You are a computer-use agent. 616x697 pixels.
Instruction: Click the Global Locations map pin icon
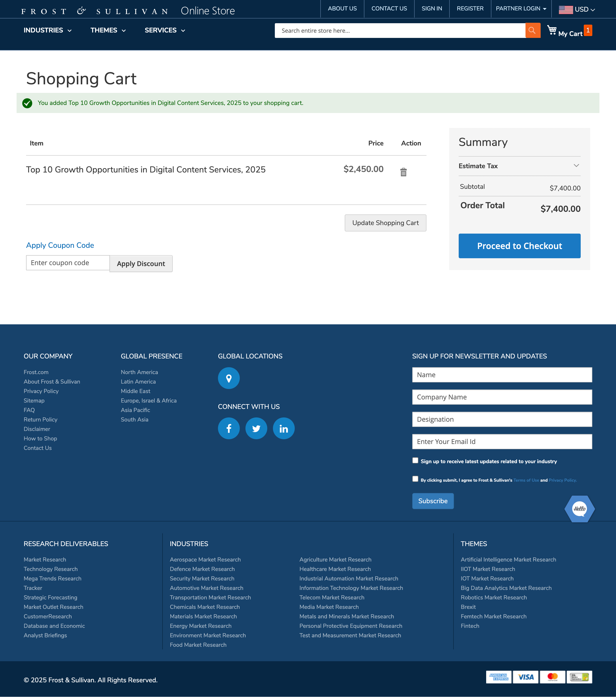coord(229,378)
